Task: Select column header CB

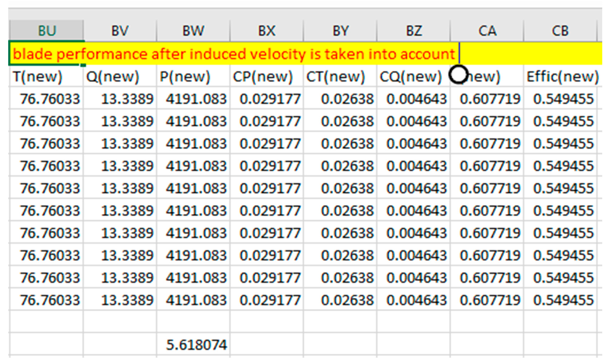Action: [560, 31]
